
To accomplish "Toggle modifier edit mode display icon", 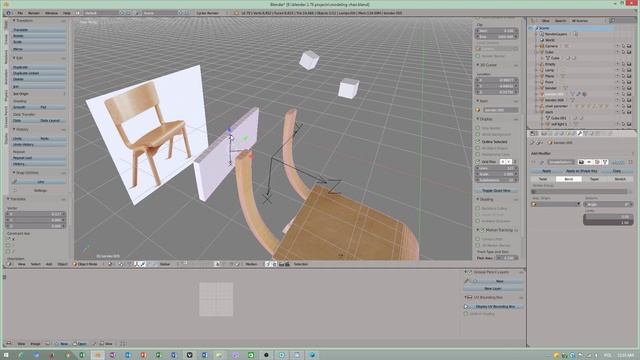I will click(x=597, y=162).
